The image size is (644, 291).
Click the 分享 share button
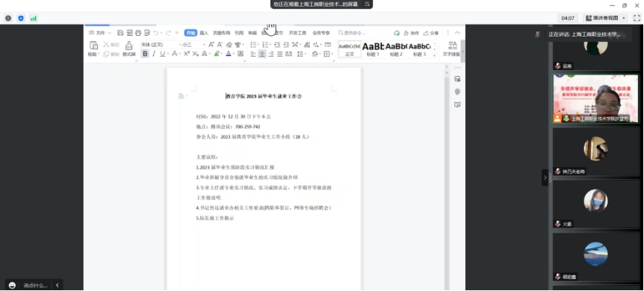[431, 33]
